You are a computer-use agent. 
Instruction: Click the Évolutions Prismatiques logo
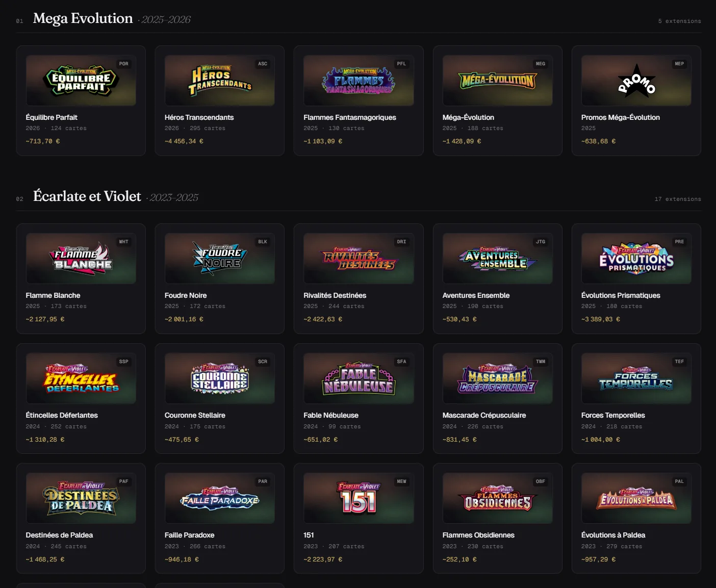click(636, 259)
